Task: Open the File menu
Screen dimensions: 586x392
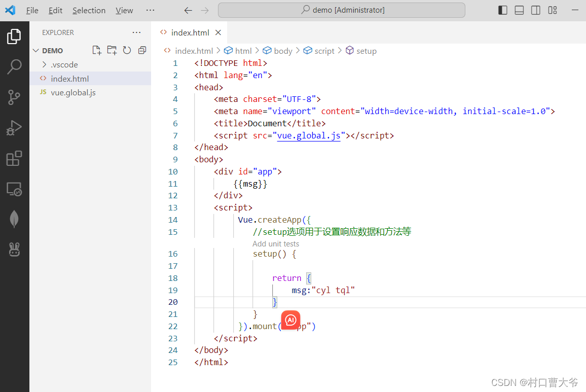Action: tap(32, 10)
